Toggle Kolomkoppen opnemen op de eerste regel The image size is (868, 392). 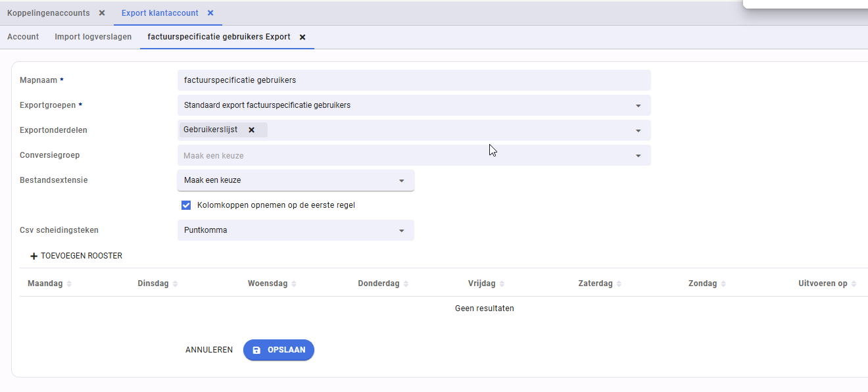click(x=186, y=205)
